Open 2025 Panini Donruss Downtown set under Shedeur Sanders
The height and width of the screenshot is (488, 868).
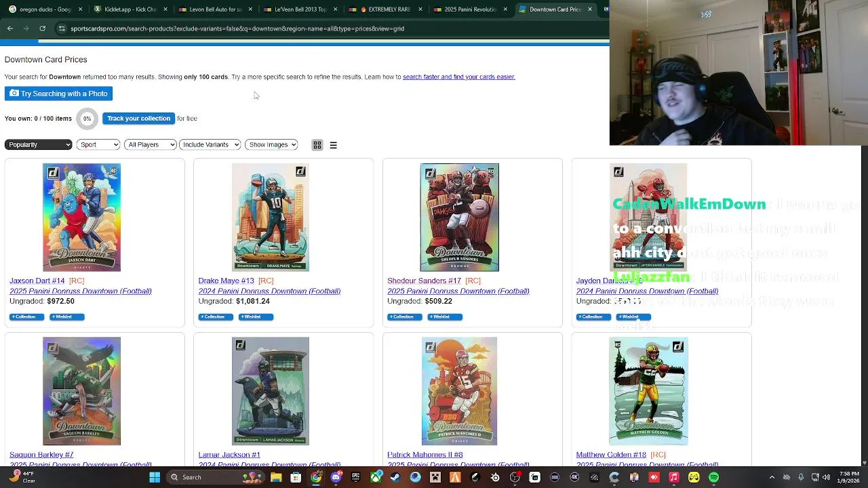click(x=458, y=291)
